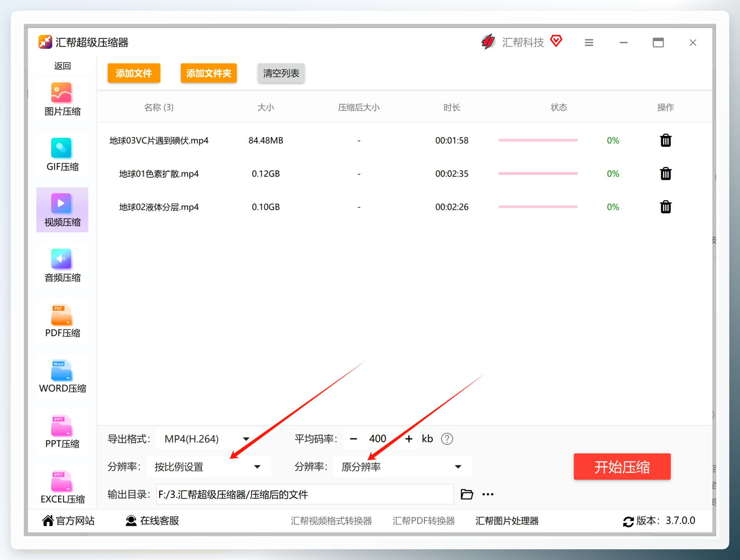
Task: Click duration 00:02:35
Action: pyautogui.click(x=452, y=174)
